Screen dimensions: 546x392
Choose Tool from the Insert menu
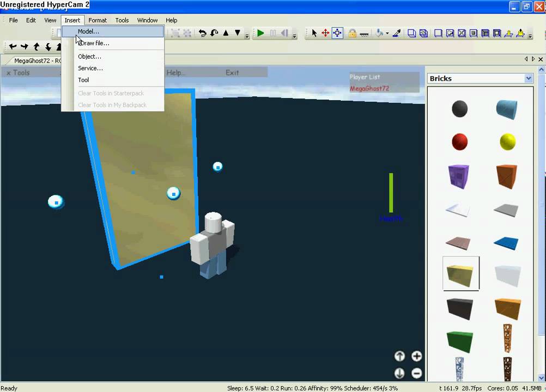[113, 79]
